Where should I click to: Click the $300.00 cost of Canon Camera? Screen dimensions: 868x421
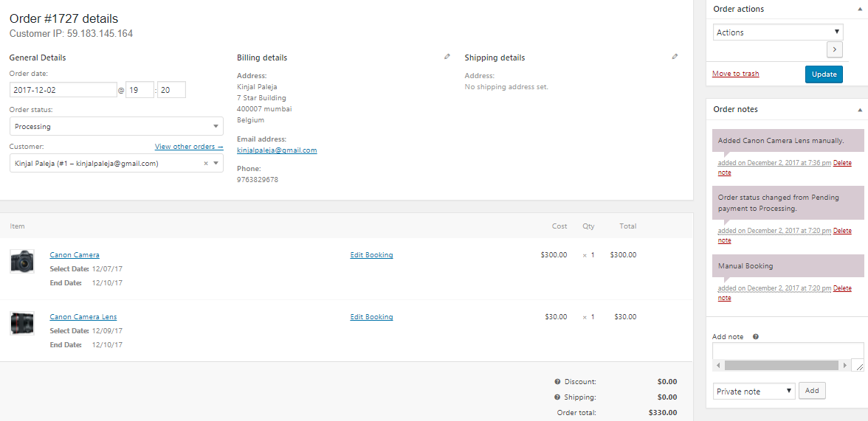[554, 255]
